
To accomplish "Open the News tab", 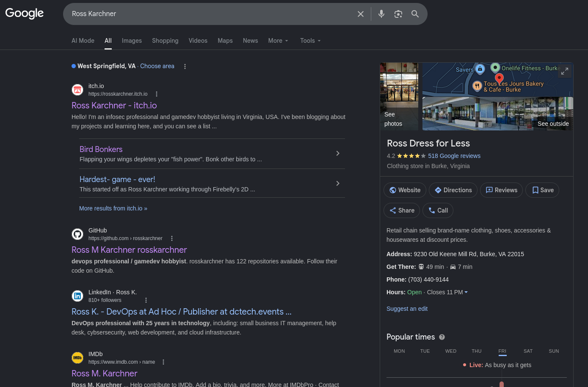I will (x=251, y=41).
